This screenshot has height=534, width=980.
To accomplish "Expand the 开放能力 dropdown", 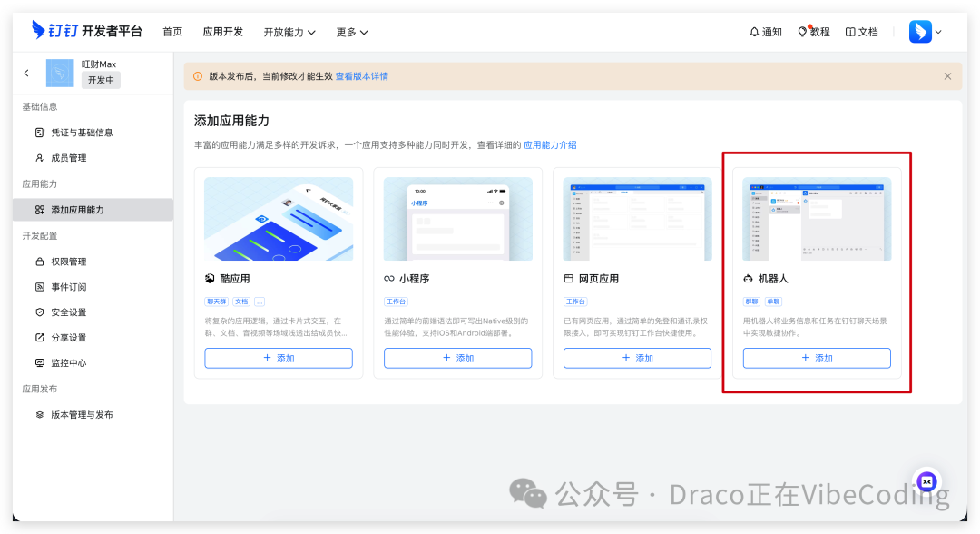I will 289,32.
